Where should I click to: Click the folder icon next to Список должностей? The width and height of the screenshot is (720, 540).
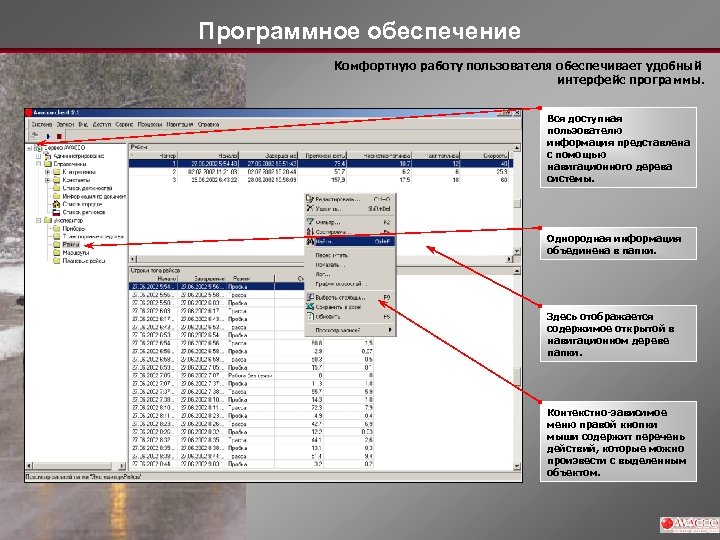[x=56, y=188]
